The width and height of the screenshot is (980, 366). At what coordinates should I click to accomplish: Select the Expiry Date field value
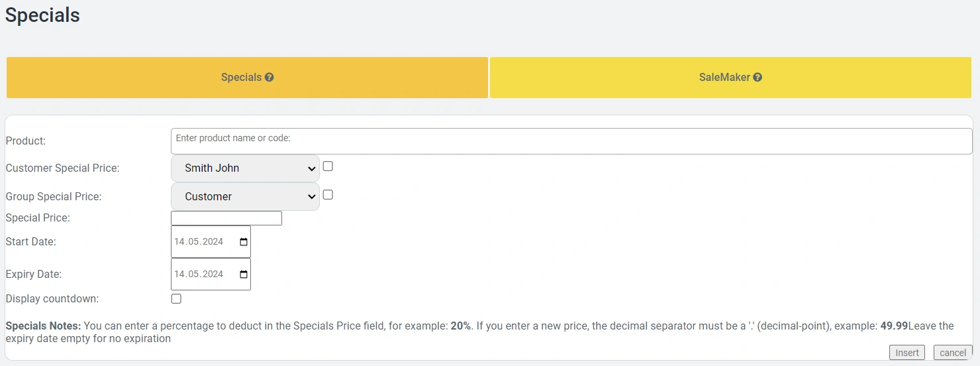click(x=199, y=274)
